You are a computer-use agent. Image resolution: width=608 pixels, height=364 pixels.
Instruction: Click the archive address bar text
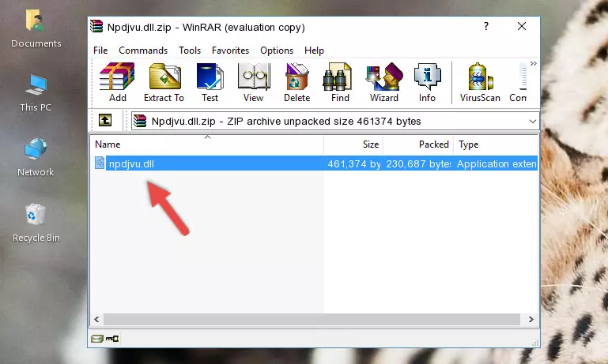pos(286,122)
